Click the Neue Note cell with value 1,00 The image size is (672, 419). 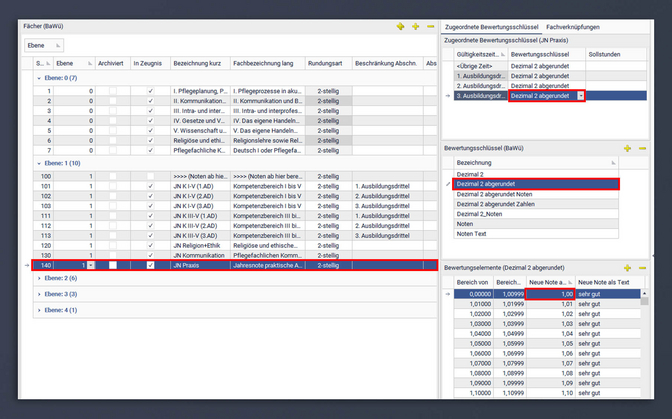pyautogui.click(x=548, y=294)
